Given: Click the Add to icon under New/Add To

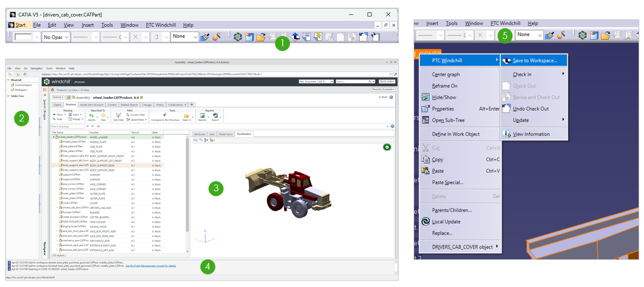Looking at the screenshot, I should pyautogui.click(x=92, y=116).
